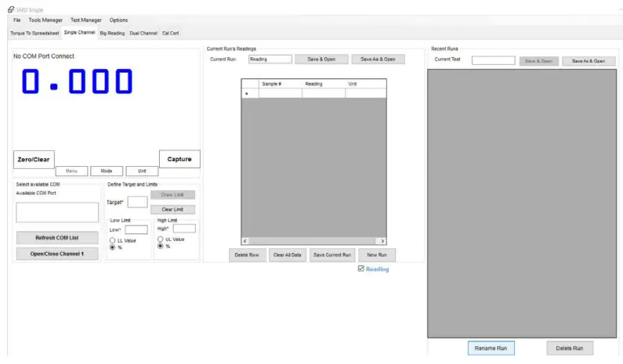
Task: Select the High Limit % radio button
Action: tap(161, 246)
